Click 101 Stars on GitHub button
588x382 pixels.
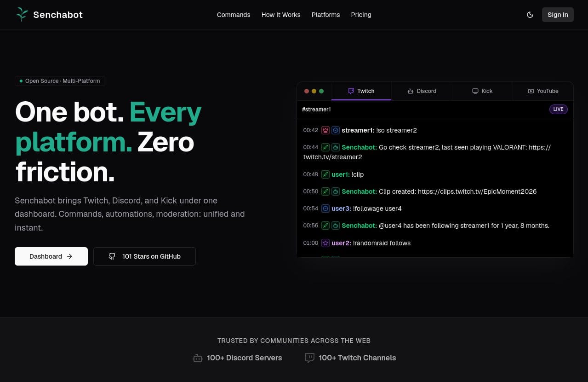point(144,256)
